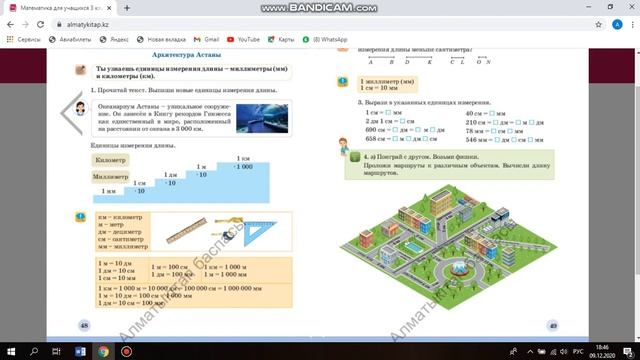The image size is (640, 360).
Task: Open the Карты bookmark
Action: (x=281, y=39)
